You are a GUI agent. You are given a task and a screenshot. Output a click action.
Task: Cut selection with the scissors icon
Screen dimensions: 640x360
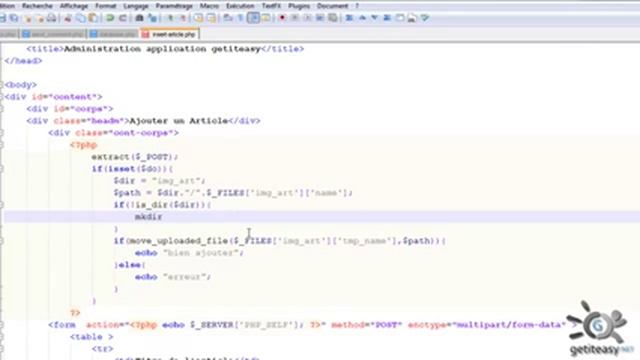[68, 18]
